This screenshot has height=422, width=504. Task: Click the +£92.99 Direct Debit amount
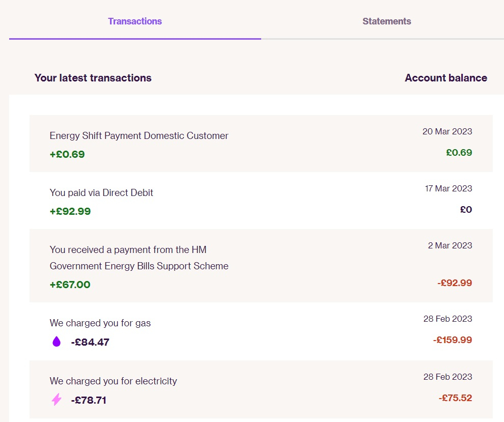point(70,211)
